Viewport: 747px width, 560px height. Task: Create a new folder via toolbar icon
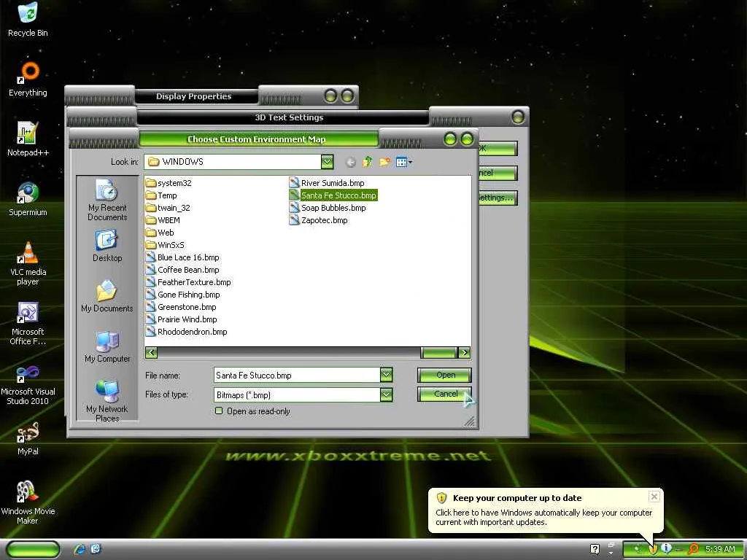384,162
